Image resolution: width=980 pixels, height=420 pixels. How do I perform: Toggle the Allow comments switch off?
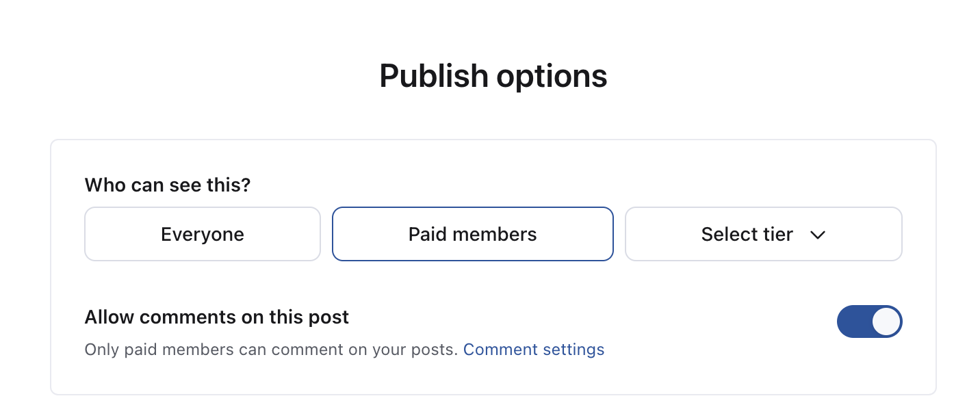pyautogui.click(x=870, y=321)
